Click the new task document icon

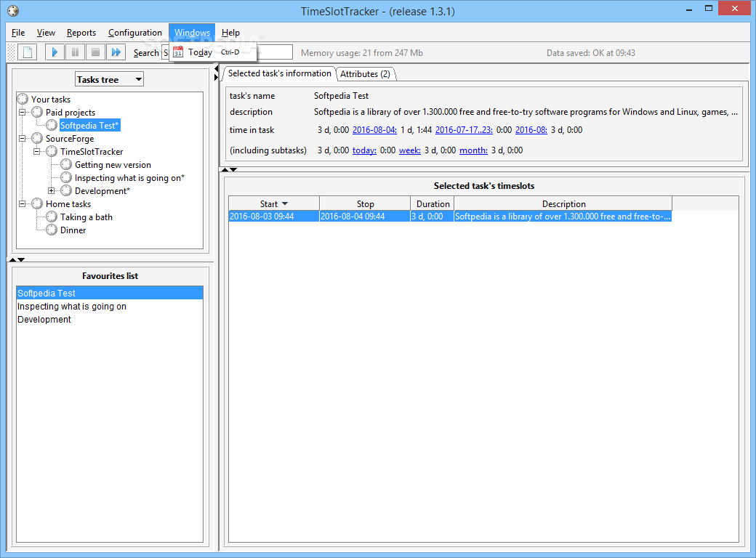click(28, 52)
